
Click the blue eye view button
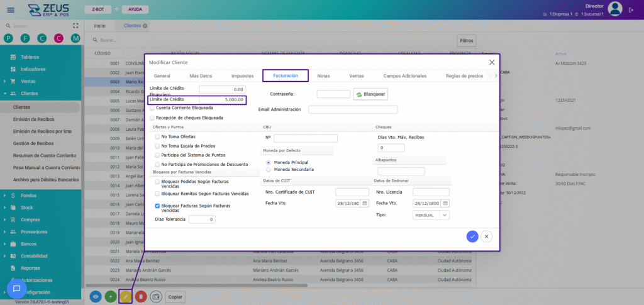(96, 296)
